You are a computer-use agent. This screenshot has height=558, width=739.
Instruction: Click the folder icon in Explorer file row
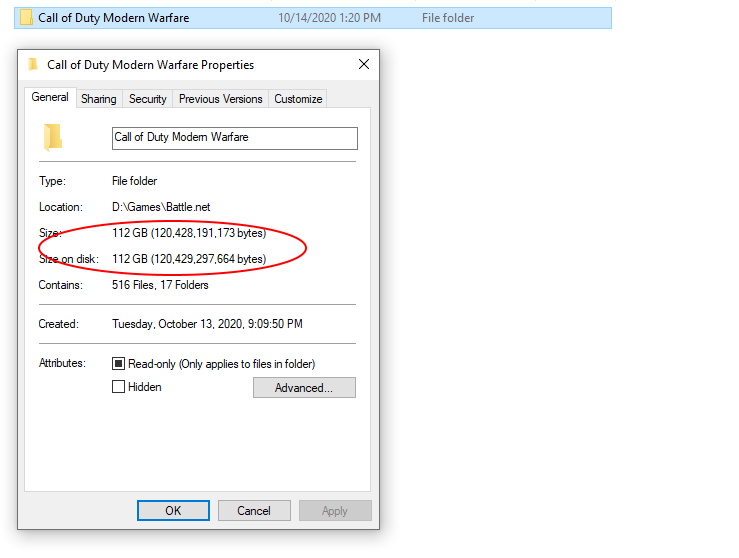(26, 18)
